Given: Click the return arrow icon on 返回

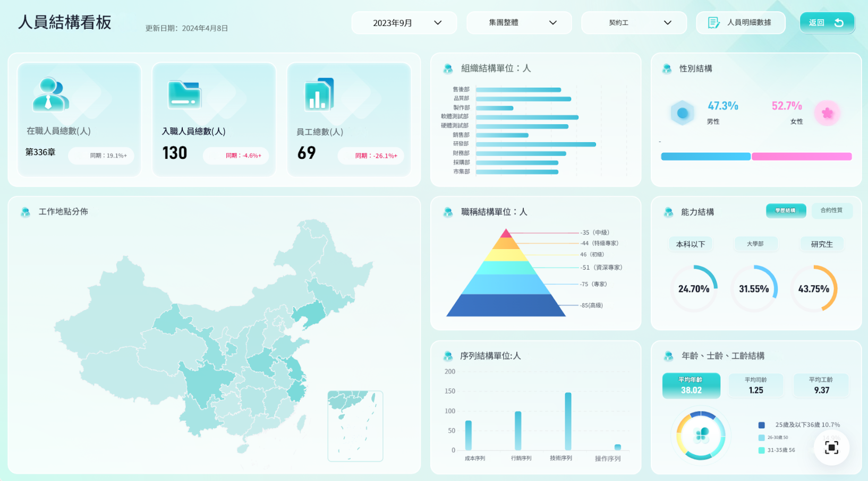Looking at the screenshot, I should tap(839, 23).
